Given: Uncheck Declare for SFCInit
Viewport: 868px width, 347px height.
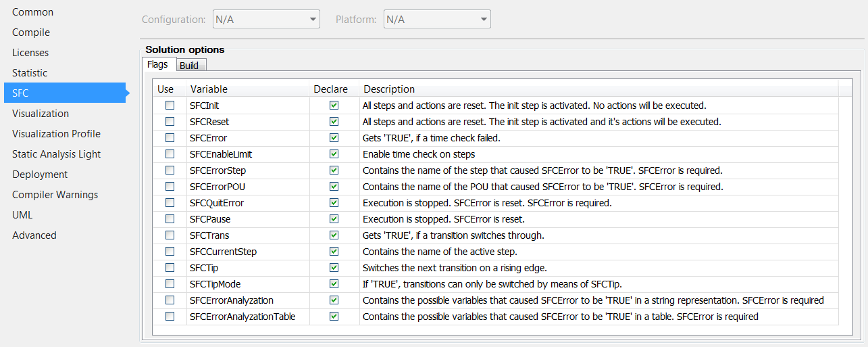Looking at the screenshot, I should [x=334, y=106].
